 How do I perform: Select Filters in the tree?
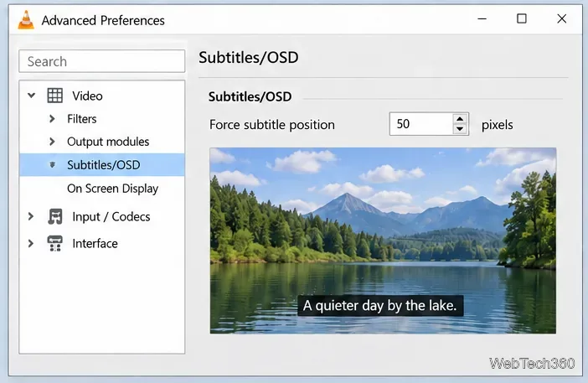(82, 119)
